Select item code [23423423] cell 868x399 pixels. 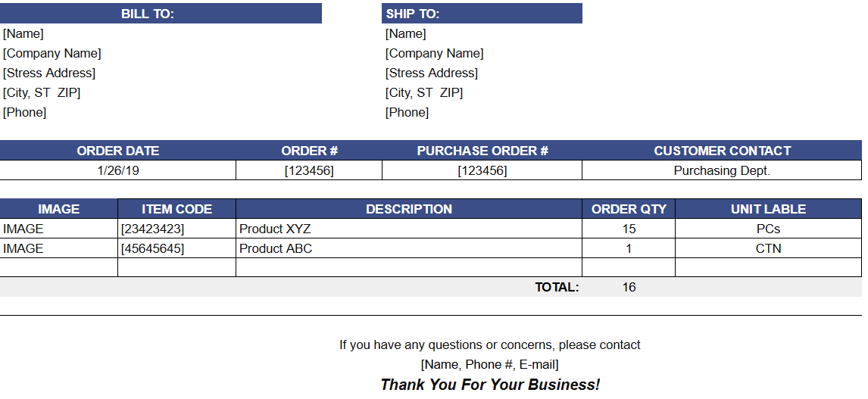point(152,229)
